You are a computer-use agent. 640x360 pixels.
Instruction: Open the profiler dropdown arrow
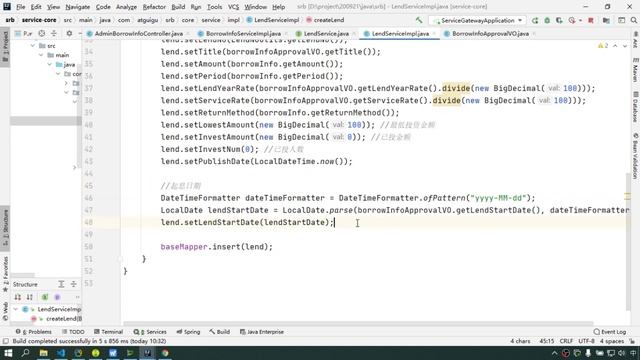(580, 20)
